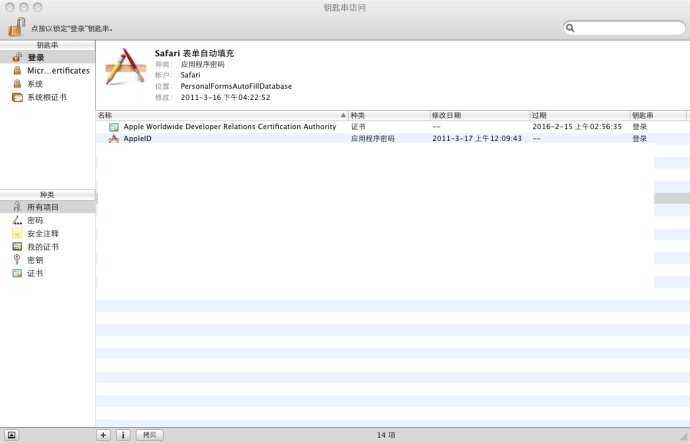Select the Micr...ertificates keychain

tap(58, 70)
